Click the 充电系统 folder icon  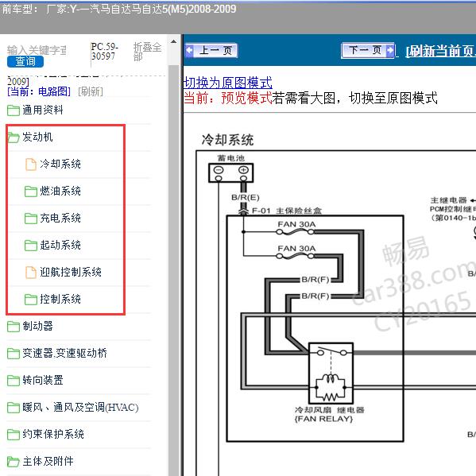pos(31,219)
